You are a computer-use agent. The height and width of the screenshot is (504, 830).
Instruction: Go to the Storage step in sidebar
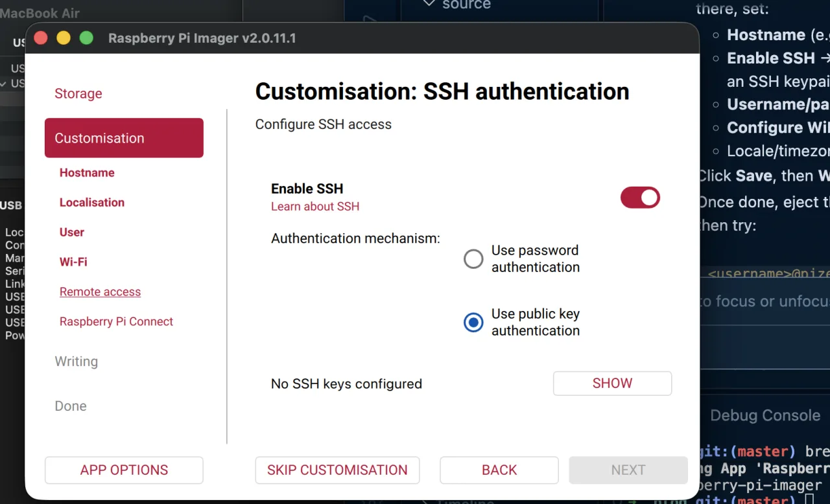[x=78, y=93]
